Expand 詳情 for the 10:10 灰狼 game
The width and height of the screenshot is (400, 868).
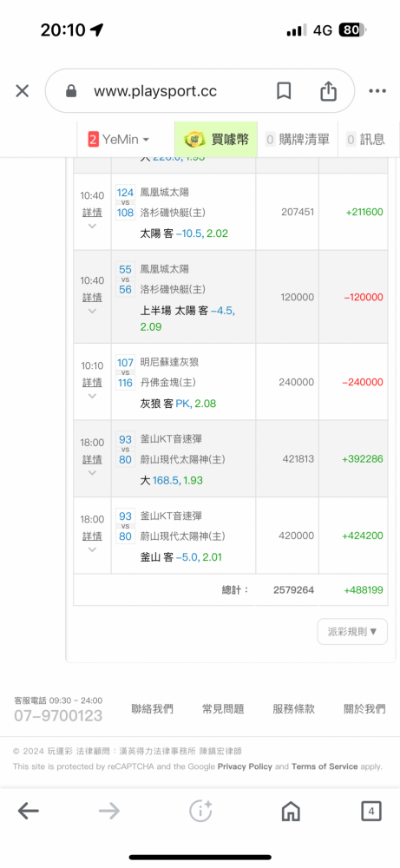[92, 383]
